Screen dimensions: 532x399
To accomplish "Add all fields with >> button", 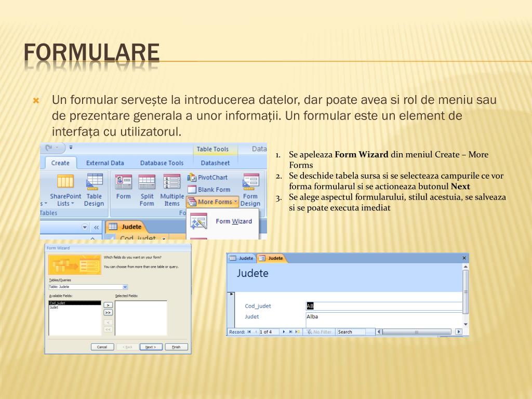I will tap(108, 312).
